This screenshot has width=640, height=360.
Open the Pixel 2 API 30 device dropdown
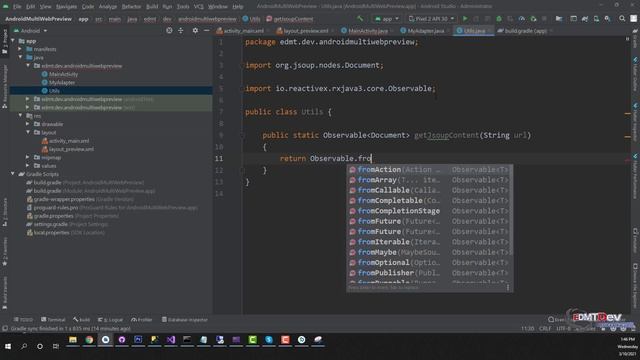432,19
